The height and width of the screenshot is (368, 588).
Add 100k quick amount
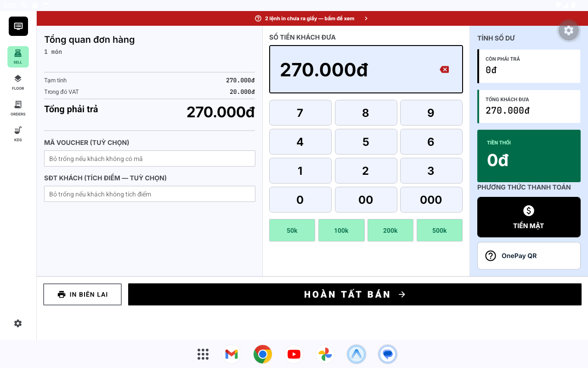(341, 230)
